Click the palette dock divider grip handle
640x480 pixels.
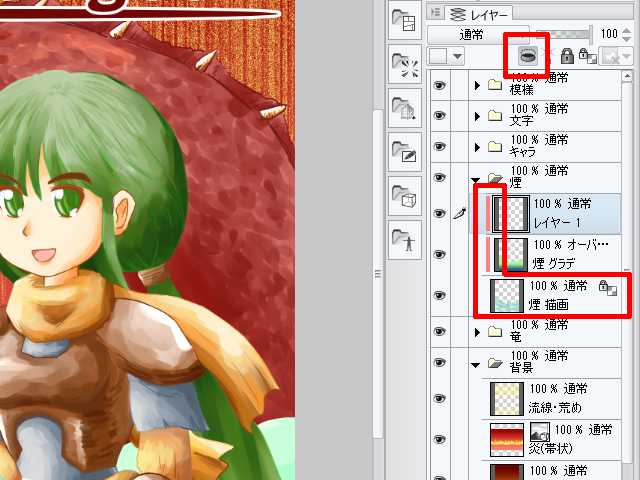[x=378, y=273]
